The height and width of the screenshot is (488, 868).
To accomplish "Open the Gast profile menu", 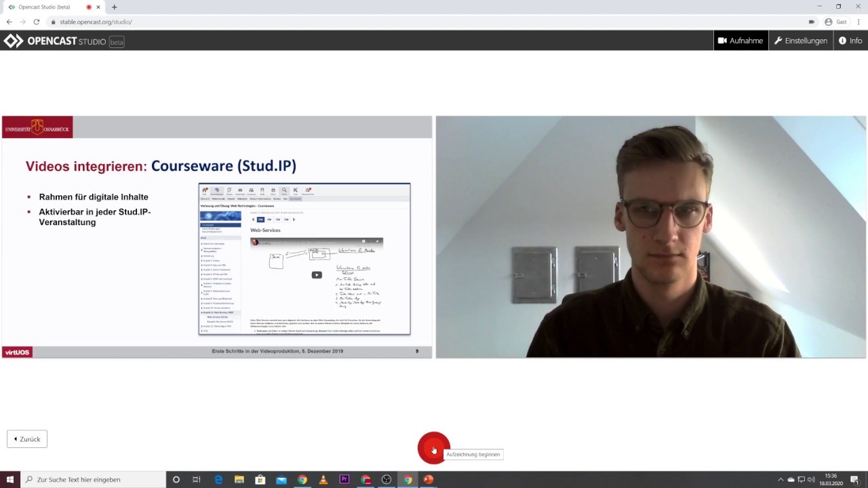I will pos(835,22).
